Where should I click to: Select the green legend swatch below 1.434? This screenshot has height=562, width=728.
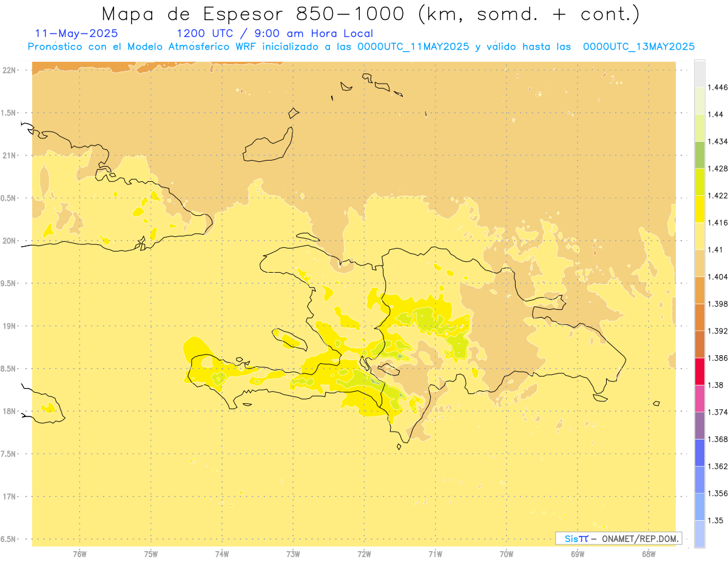(x=699, y=155)
